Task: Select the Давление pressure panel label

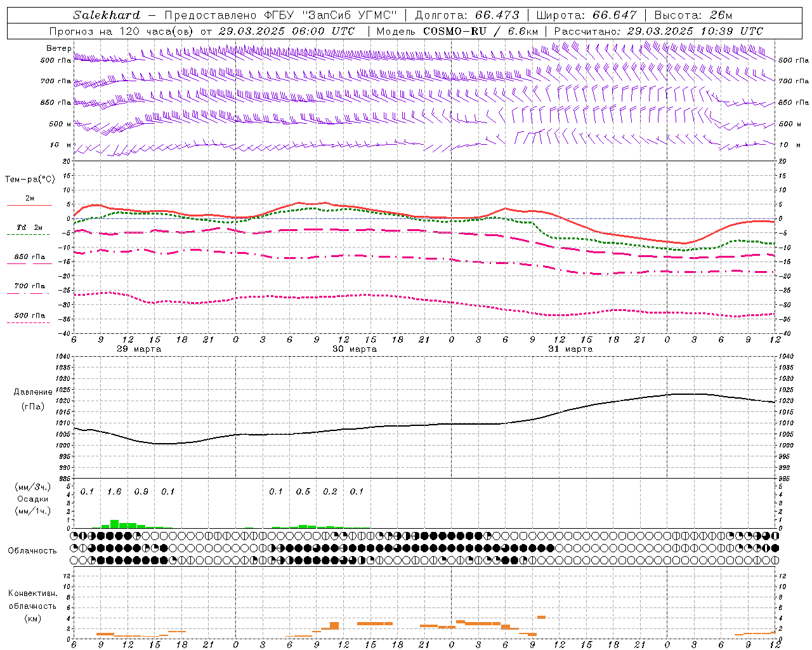Action: (33, 392)
